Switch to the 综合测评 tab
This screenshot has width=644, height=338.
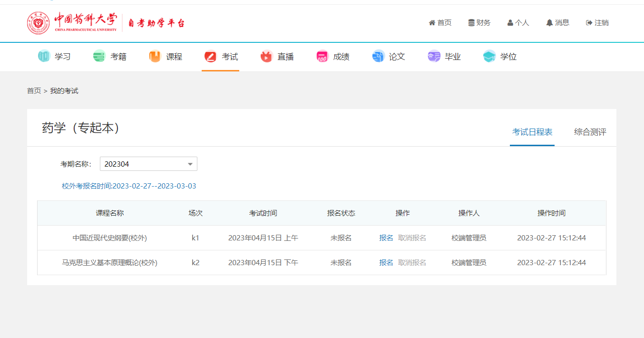[x=590, y=132]
